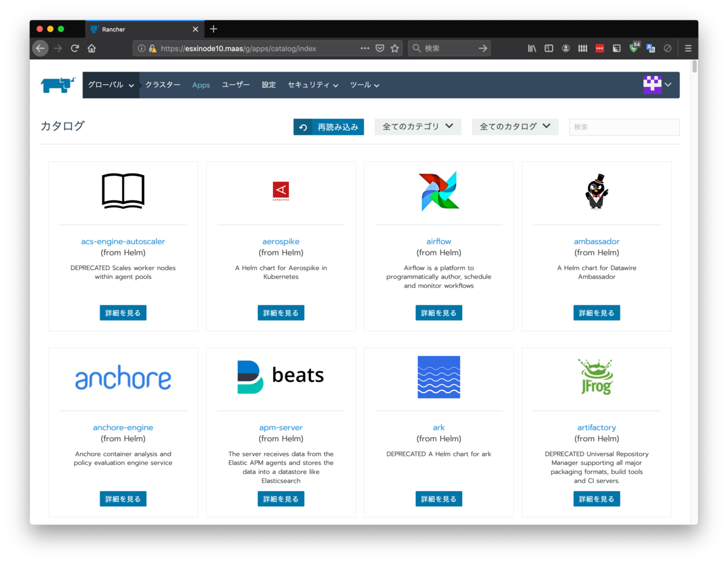Select the Apps menu item
Screen dimensions: 728x564
201,85
